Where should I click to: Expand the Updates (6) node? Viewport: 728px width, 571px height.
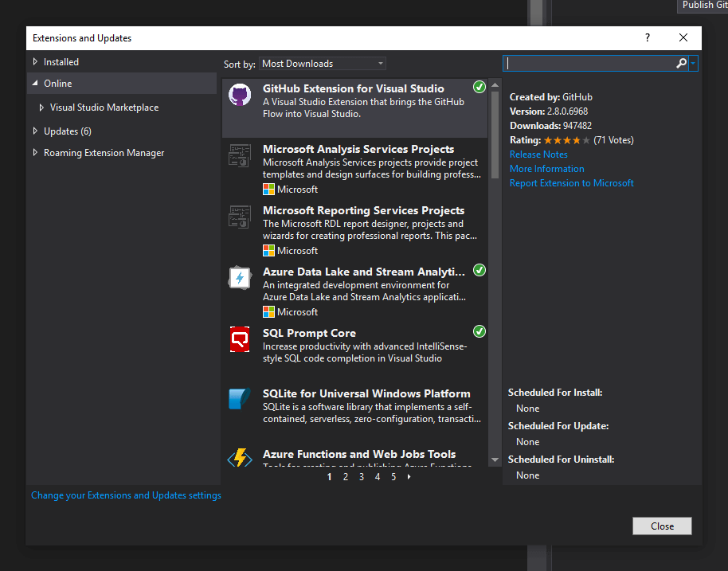coord(35,131)
